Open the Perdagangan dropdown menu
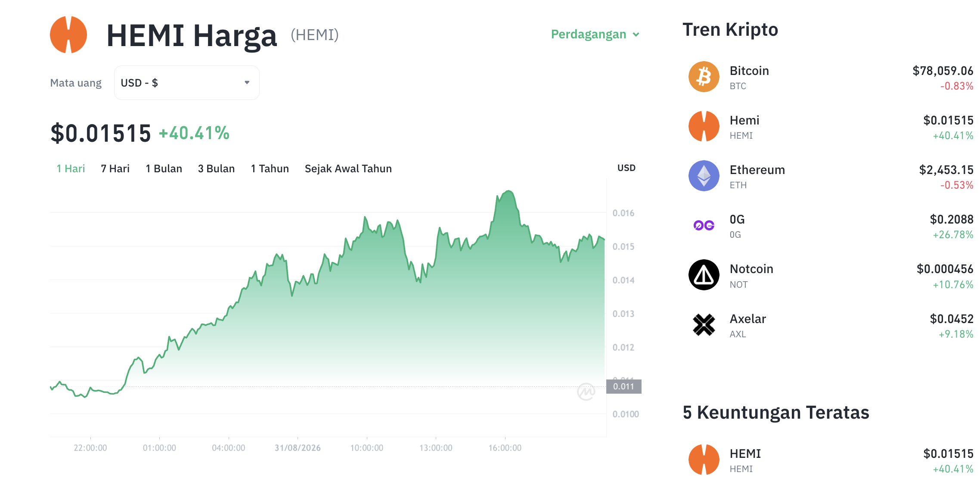980x485 pixels. pos(595,34)
